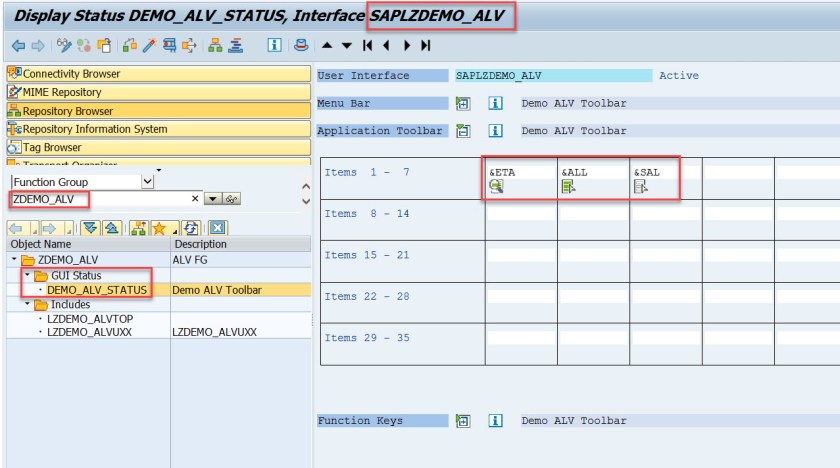Click the 'Items 8 - 14' row label
Image resolution: width=840 pixels, height=468 pixels.
click(x=366, y=214)
